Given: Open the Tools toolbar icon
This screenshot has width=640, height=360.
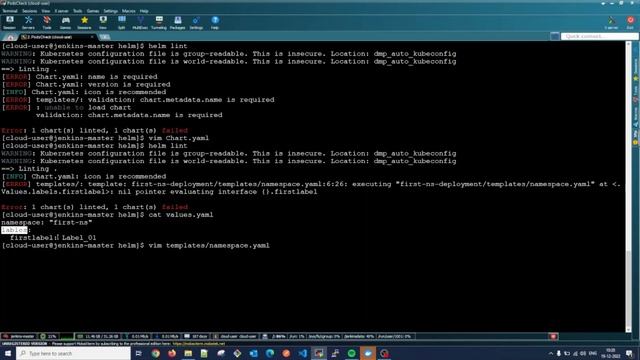Looking at the screenshot, I should (x=47, y=22).
